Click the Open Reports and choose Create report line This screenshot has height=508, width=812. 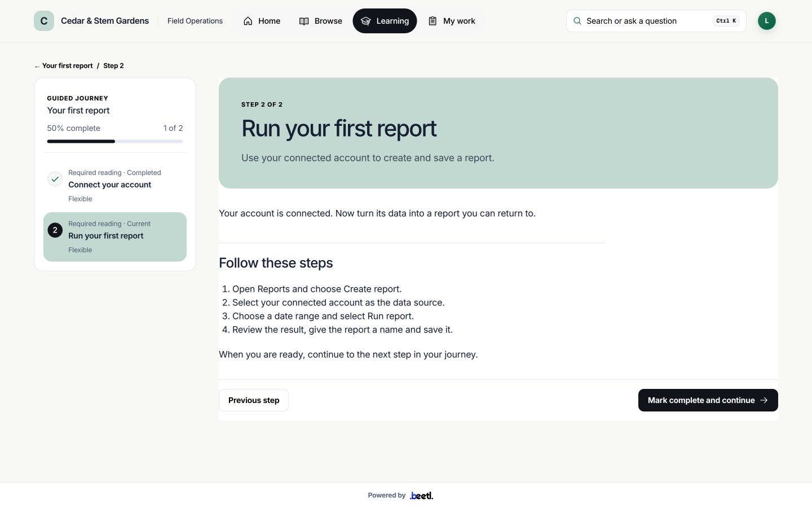317,289
